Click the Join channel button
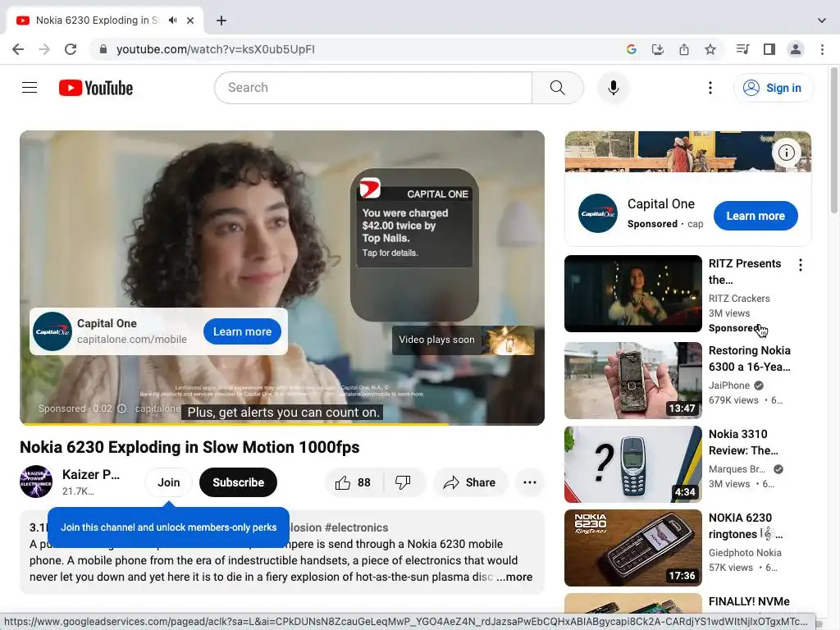840x630 pixels. 169,482
